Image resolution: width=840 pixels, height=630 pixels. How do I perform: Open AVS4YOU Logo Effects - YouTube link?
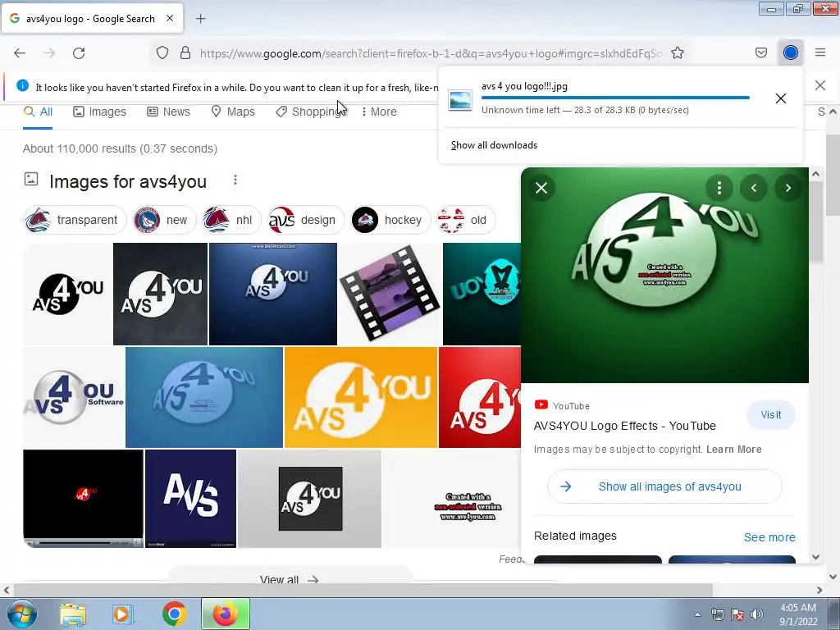coord(624,426)
